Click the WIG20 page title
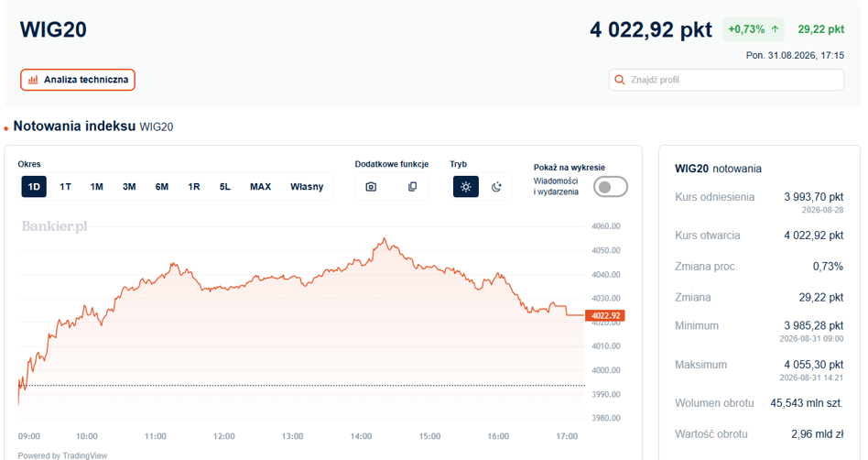 pyautogui.click(x=53, y=30)
